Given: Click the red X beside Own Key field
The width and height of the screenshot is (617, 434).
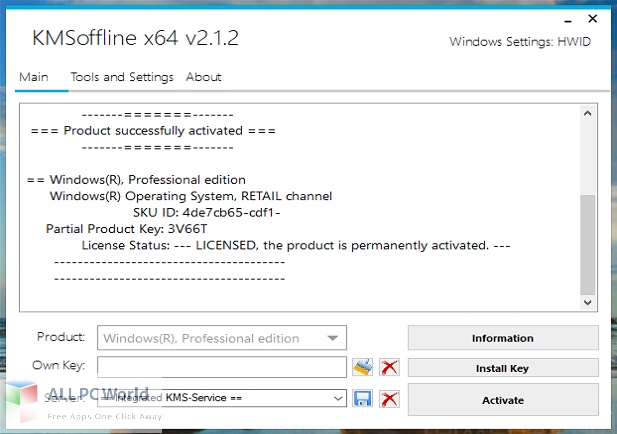Looking at the screenshot, I should click(389, 367).
